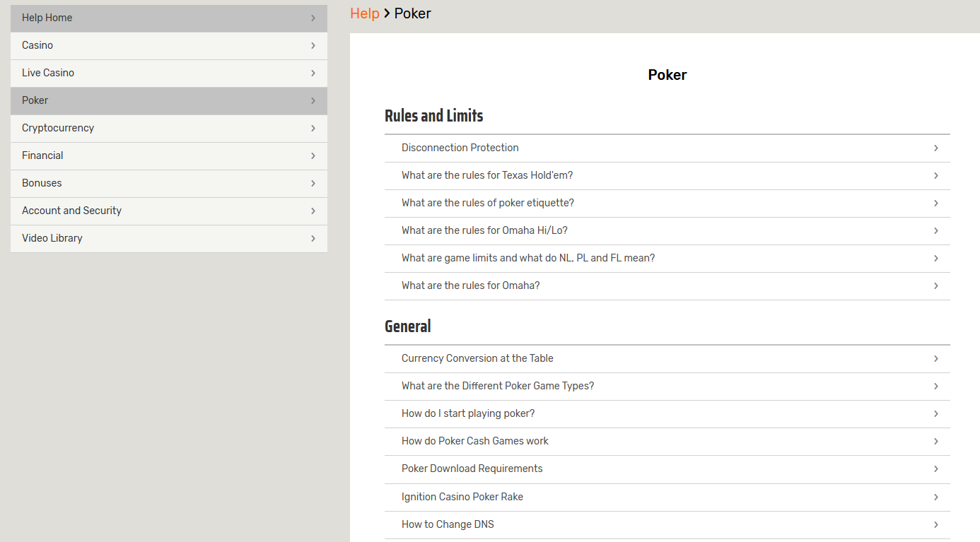
Task: Expand the poker etiquette rules question
Action: pos(488,203)
